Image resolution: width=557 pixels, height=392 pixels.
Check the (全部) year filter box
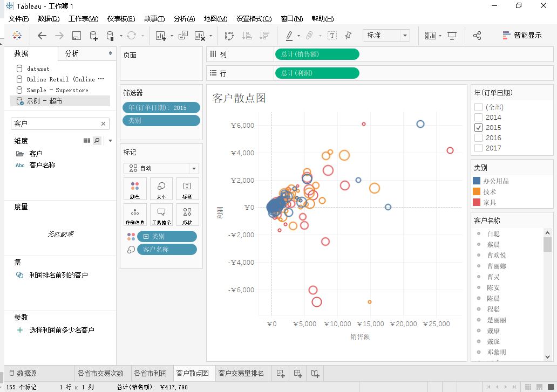479,107
